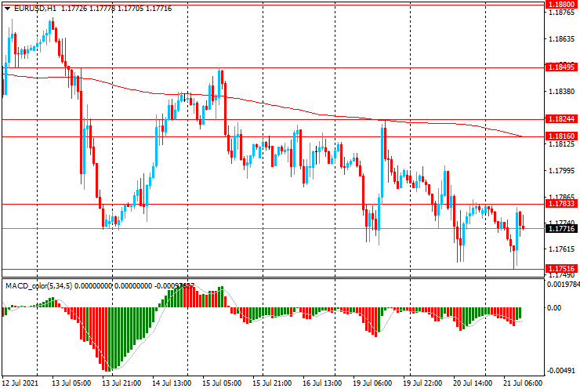Select the 1.18800 red price level label
The height and width of the screenshot is (392, 580).
[x=561, y=5]
